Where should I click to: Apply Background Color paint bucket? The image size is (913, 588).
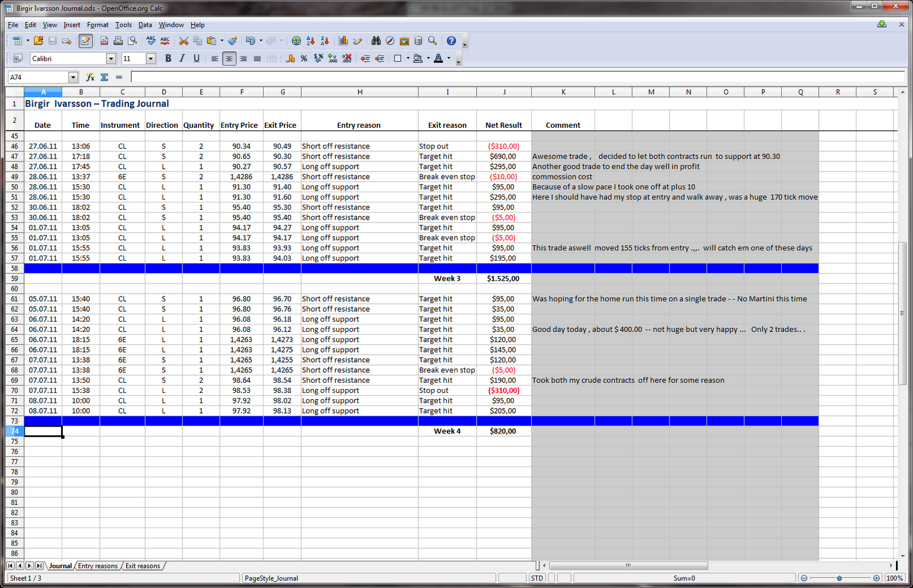[418, 58]
